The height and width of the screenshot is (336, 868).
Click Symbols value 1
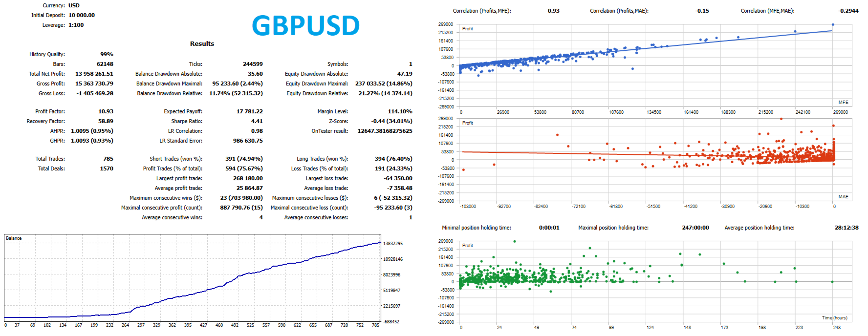point(411,64)
